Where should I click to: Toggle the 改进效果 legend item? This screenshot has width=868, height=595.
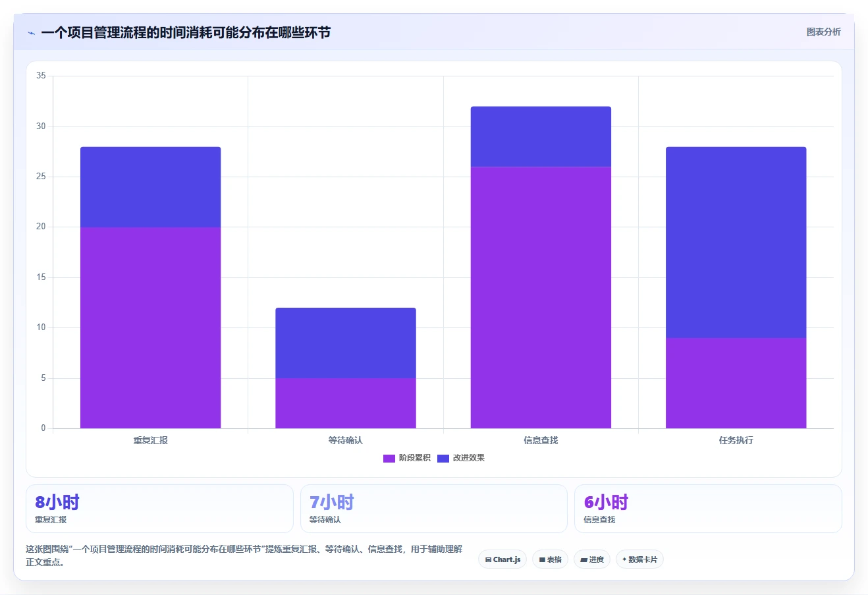(x=461, y=458)
